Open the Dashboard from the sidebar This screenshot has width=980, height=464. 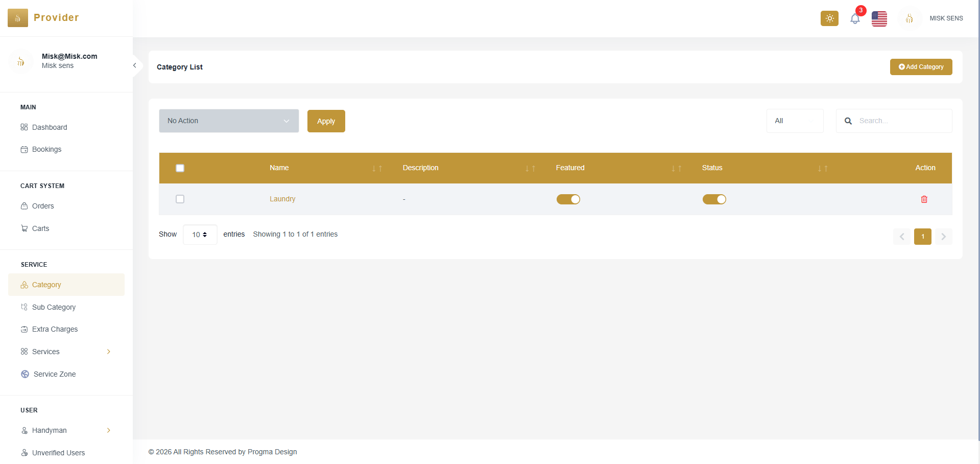click(x=49, y=127)
